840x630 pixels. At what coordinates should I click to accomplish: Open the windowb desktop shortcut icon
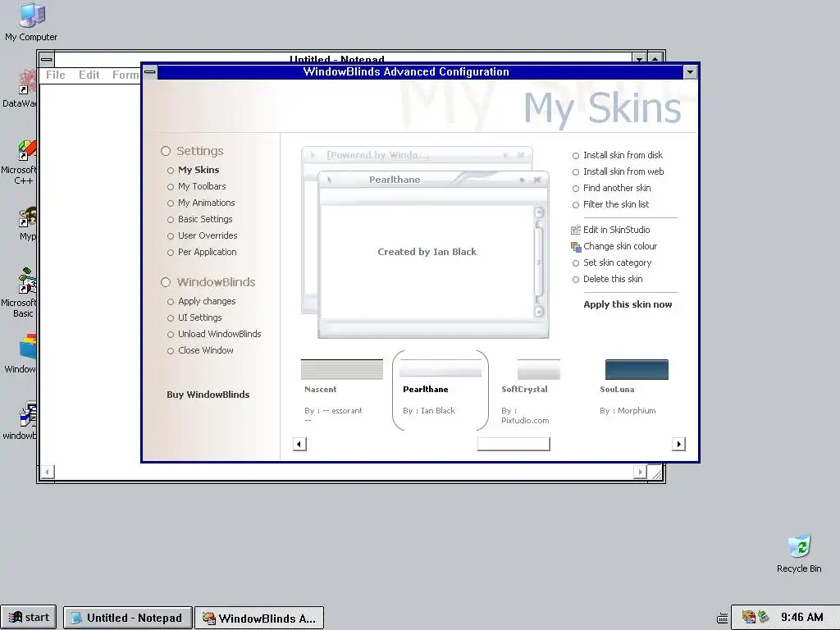[21, 421]
